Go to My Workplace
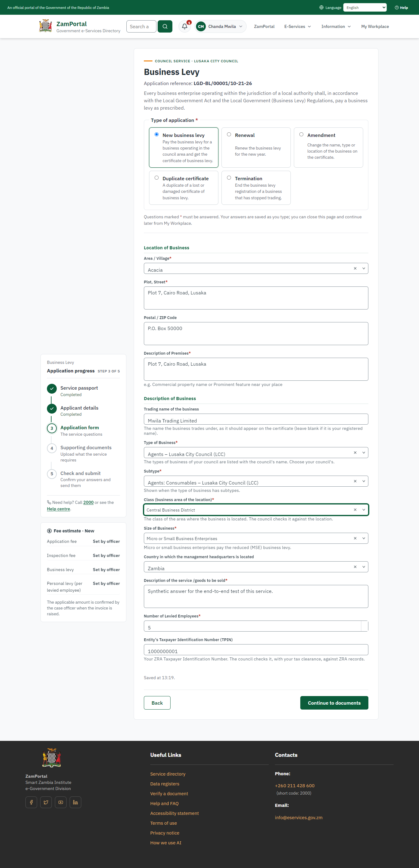Viewport: 419px width, 868px height. click(x=375, y=26)
